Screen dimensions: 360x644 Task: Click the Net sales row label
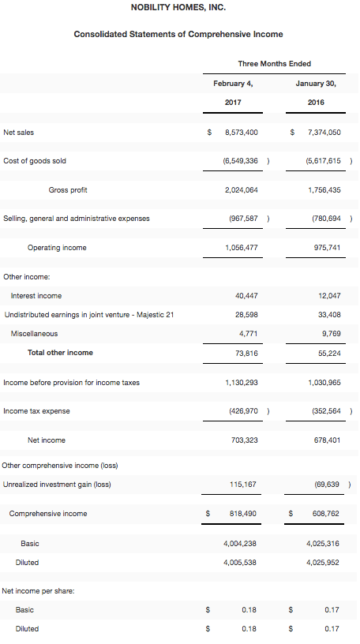(x=18, y=133)
